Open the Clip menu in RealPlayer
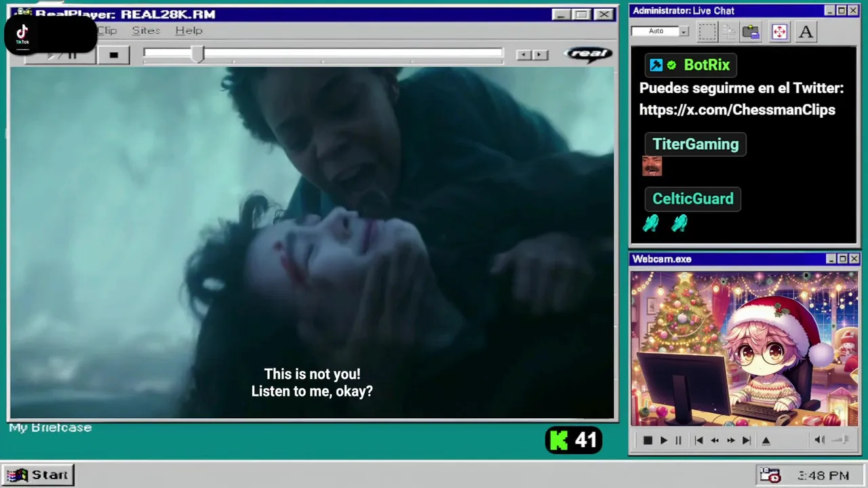The height and width of the screenshot is (488, 868). [x=106, y=30]
